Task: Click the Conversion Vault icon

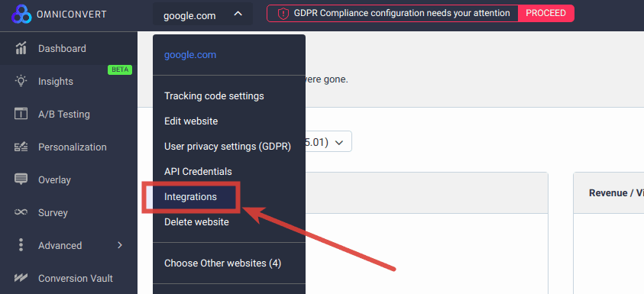Action: pos(21,278)
